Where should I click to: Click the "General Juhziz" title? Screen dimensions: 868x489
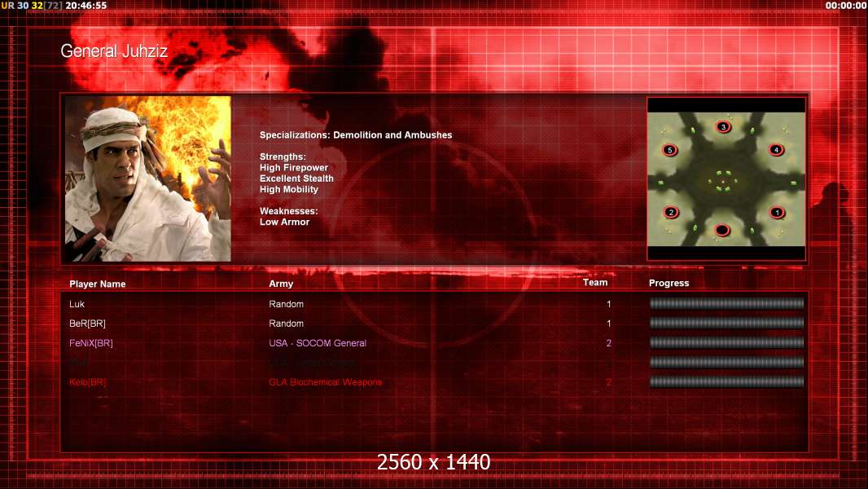[114, 51]
